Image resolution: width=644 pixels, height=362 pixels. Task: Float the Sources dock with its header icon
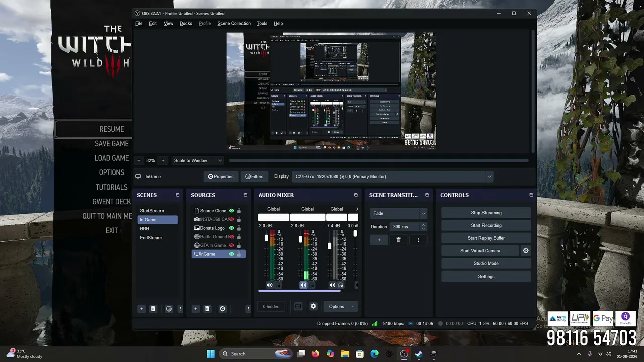(245, 195)
